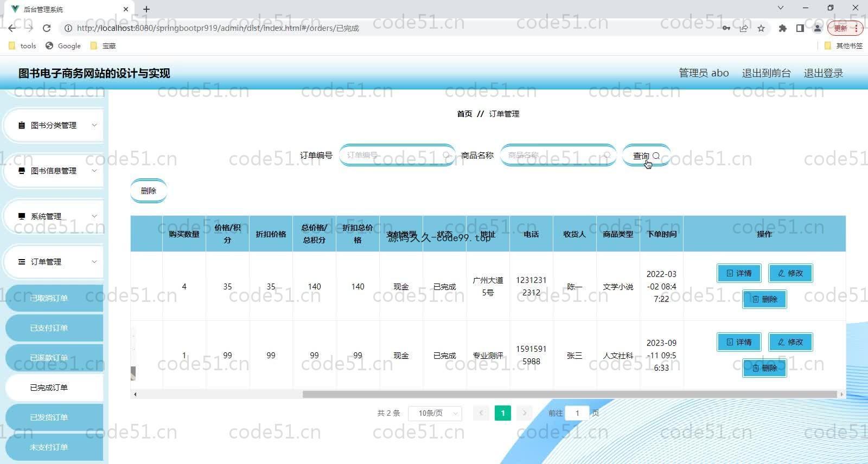Click the share page icon
Screen dimensions: 868x464
pos(744,28)
